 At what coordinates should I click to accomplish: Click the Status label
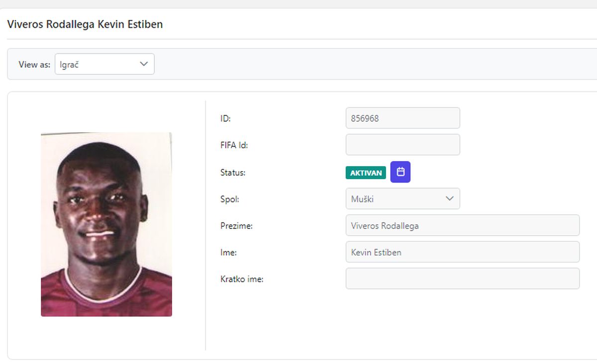point(233,173)
